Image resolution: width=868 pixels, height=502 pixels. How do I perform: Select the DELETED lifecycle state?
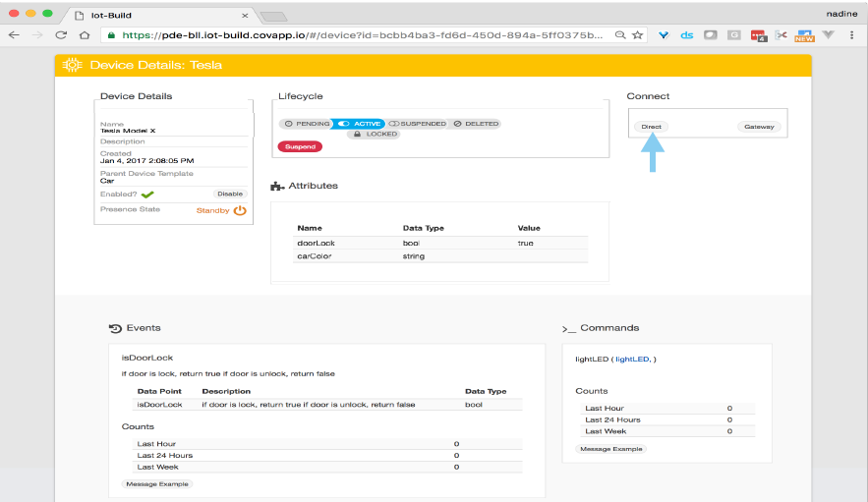click(476, 124)
